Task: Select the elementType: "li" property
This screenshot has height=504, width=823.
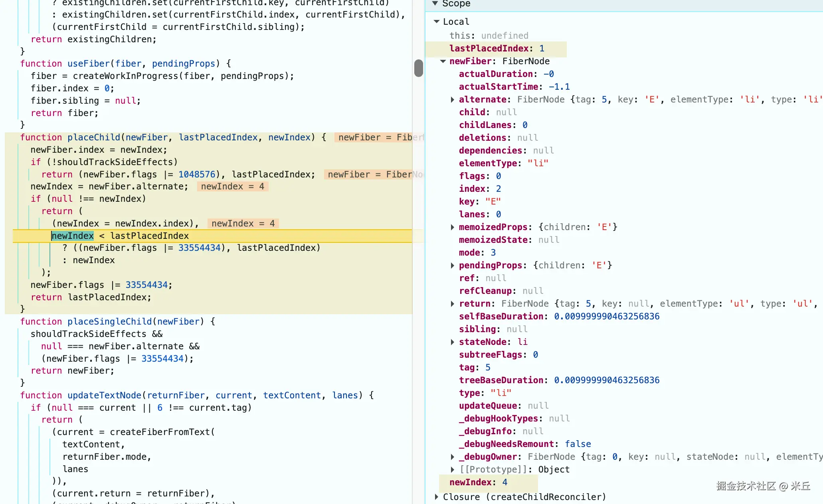Action: coord(504,163)
